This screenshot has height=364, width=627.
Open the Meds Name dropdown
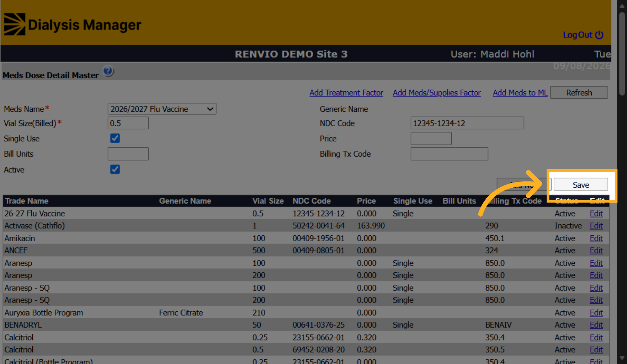162,109
